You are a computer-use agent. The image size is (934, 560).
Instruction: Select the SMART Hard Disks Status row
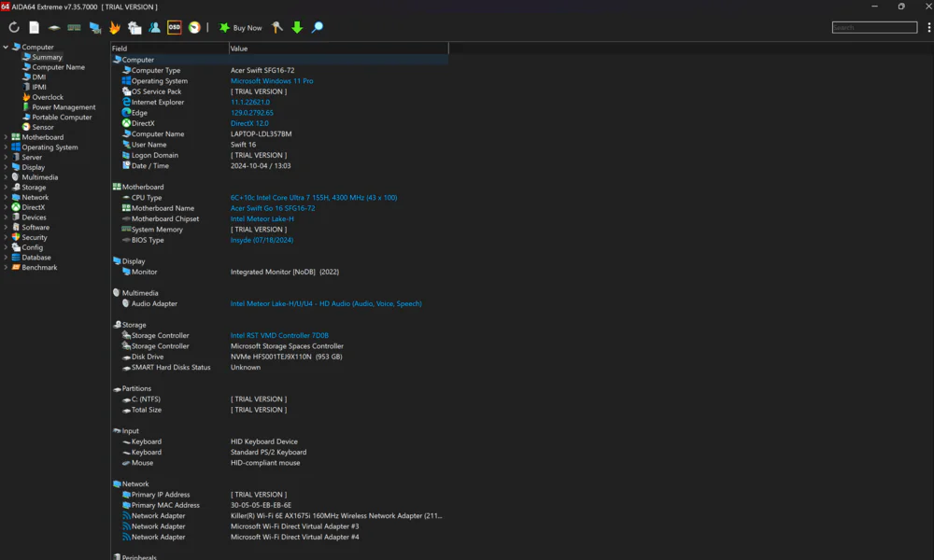click(x=280, y=368)
